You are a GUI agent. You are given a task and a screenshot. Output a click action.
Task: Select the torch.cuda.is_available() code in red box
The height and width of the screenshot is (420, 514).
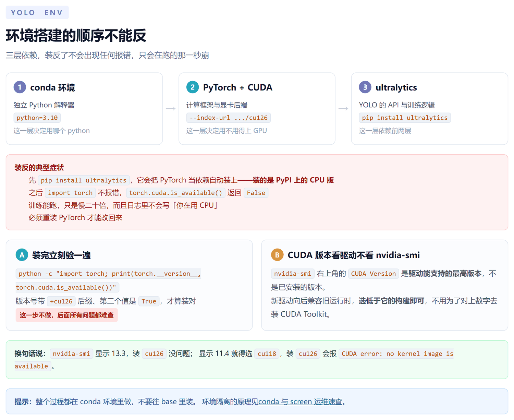(x=176, y=193)
